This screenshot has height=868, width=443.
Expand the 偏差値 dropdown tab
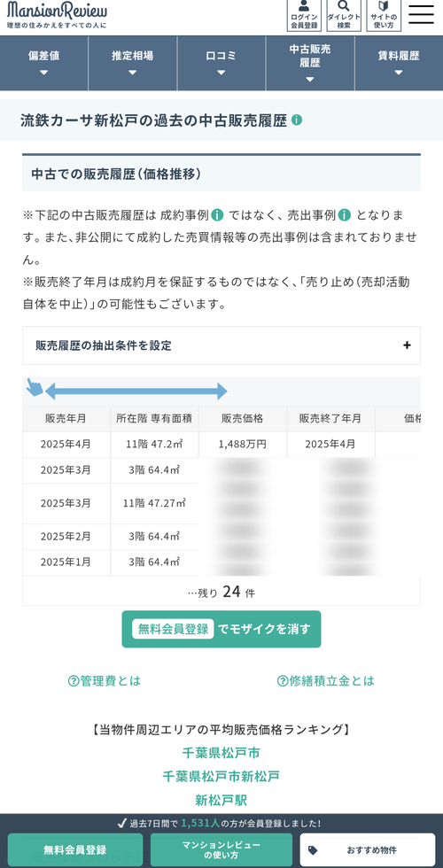point(43,63)
